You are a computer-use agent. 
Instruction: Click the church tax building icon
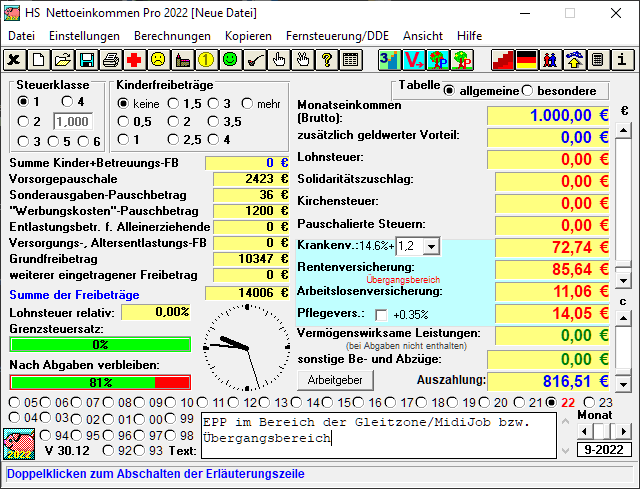coord(182,60)
